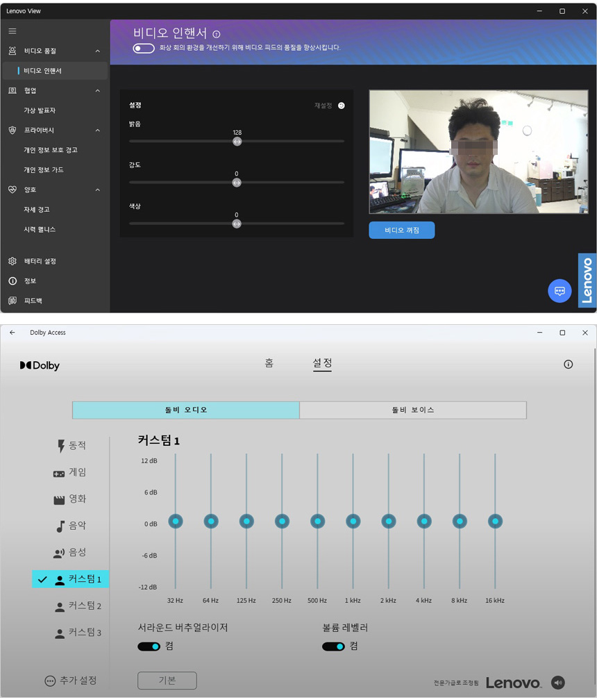This screenshot has height=700, width=597.
Task: Click the 양호 heart icon in sidebar
Action: (12, 190)
